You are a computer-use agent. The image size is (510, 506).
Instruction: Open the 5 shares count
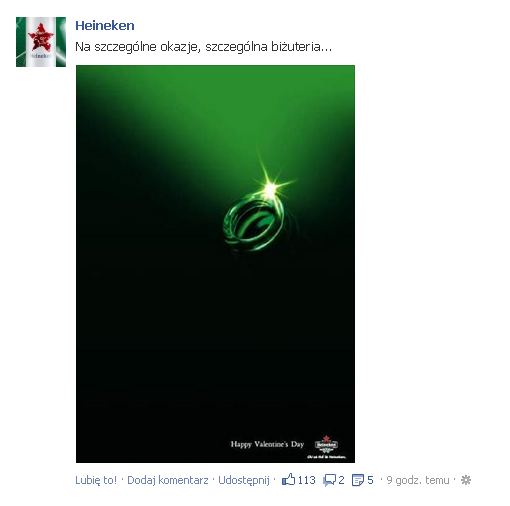coord(370,480)
